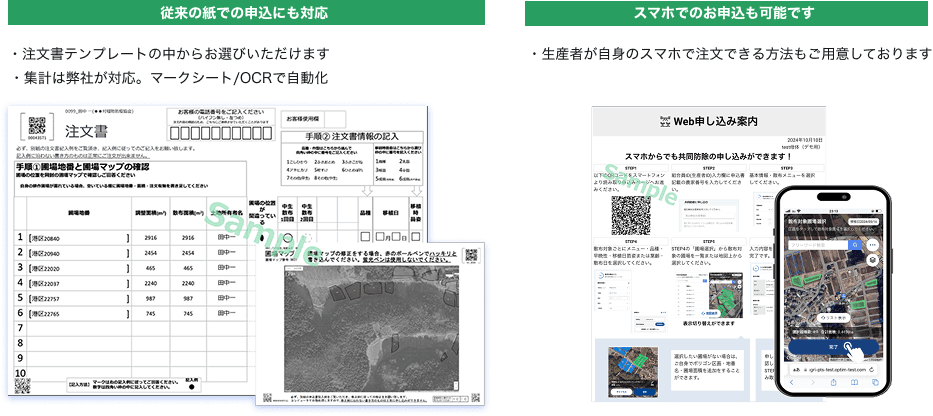Click the 表示切り替えができます caption
The width and height of the screenshot is (933, 416).
708,323
